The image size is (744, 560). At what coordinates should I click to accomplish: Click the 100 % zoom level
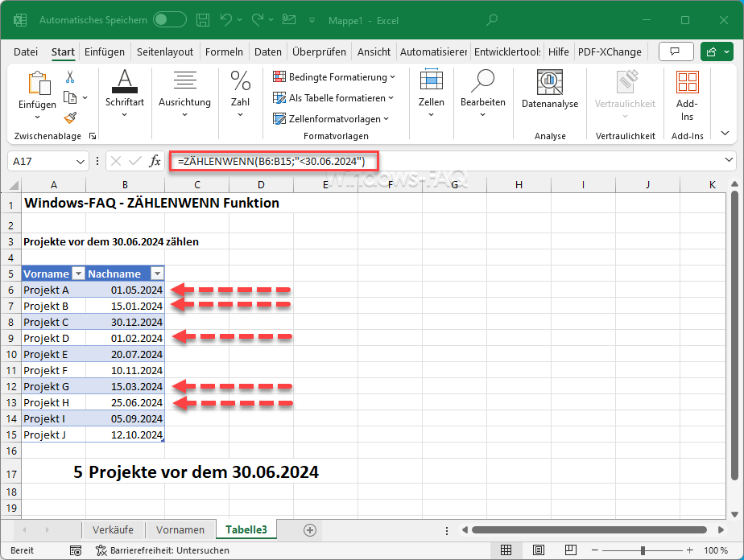716,550
